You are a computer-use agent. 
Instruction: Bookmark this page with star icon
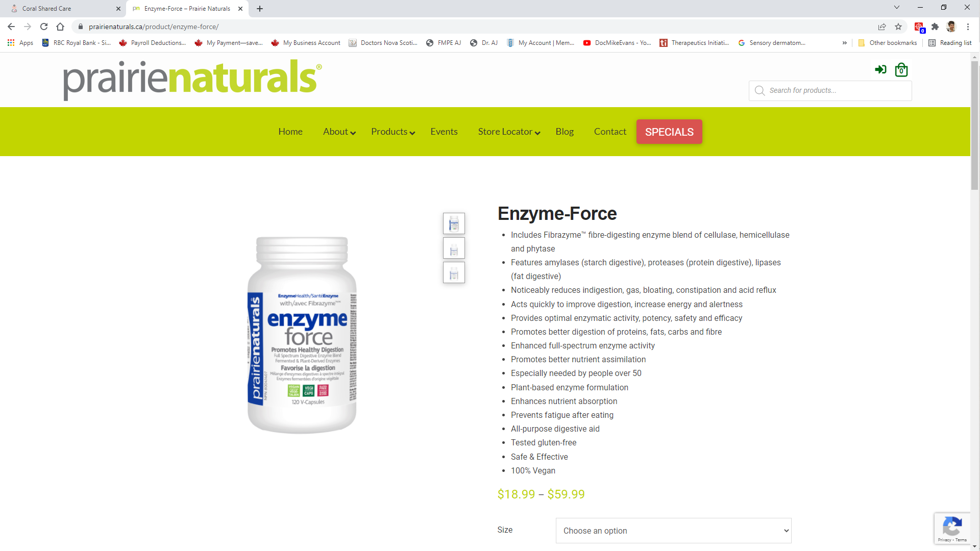(x=898, y=27)
